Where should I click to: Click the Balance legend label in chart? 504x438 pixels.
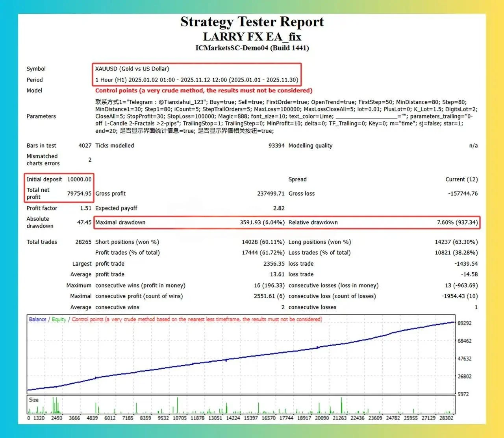(x=37, y=319)
